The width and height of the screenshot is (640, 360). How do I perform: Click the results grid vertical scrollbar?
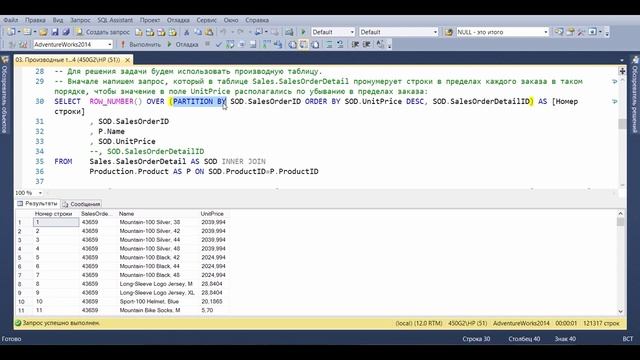tap(620, 262)
